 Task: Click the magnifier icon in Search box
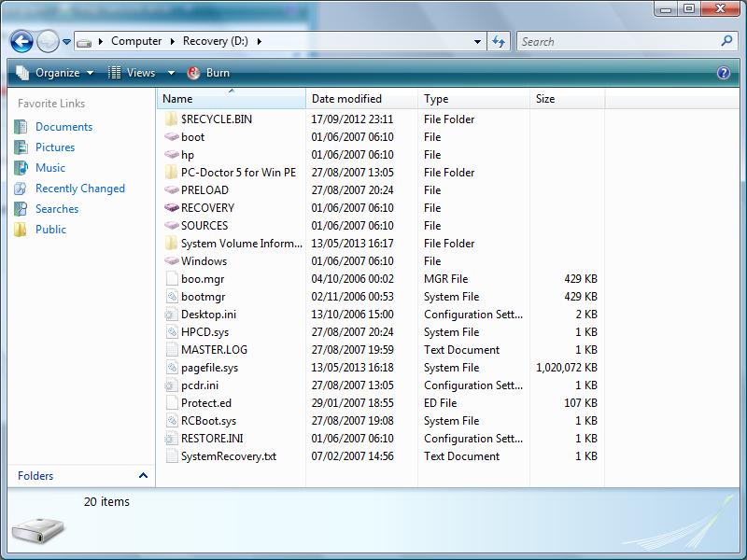pos(726,41)
